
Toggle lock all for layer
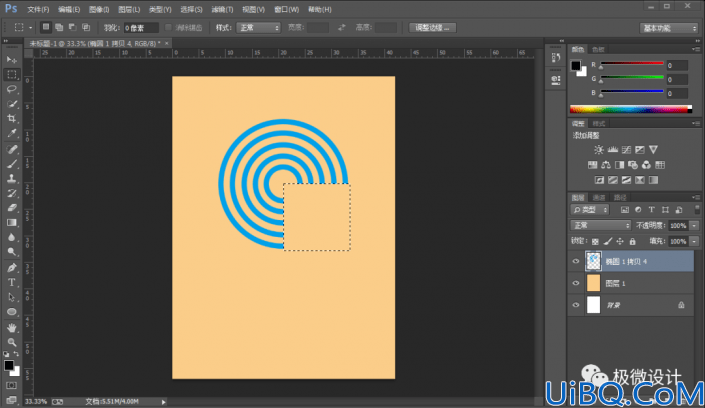tap(633, 242)
